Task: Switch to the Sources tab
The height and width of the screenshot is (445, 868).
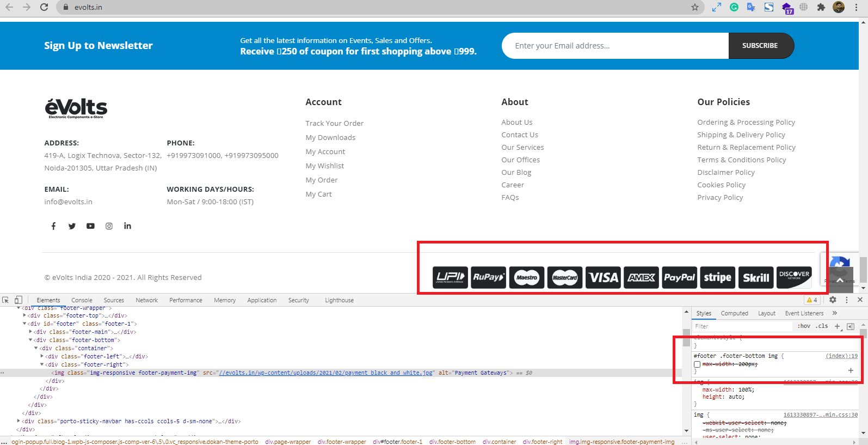Action: pos(114,300)
